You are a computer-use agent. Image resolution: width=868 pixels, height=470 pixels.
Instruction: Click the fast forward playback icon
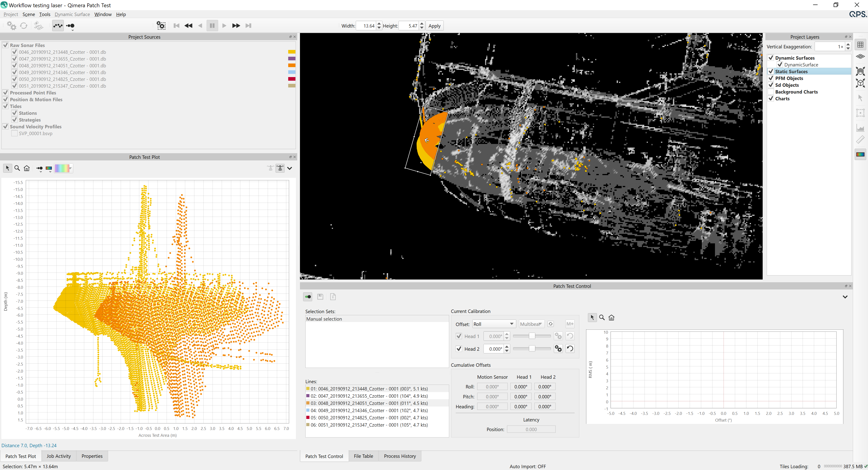tap(236, 26)
